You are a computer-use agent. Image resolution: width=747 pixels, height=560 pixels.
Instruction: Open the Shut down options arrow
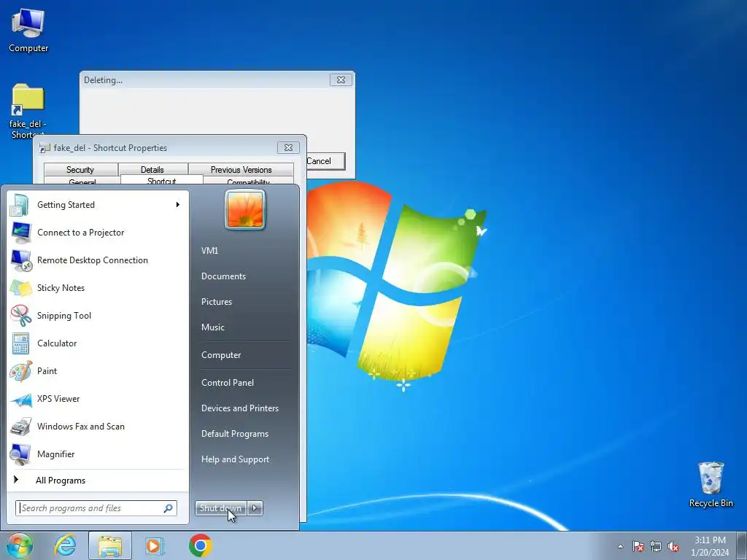pyautogui.click(x=255, y=508)
